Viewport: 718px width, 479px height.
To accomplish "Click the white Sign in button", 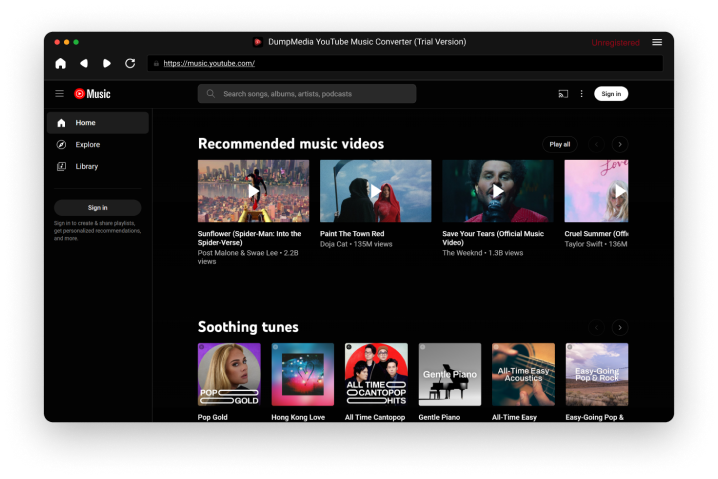I will 611,94.
